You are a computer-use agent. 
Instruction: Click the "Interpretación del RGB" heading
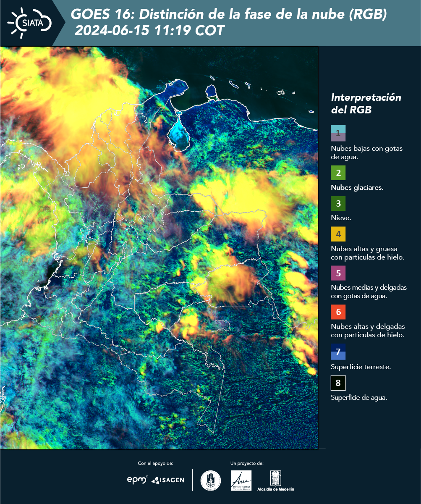click(x=366, y=104)
